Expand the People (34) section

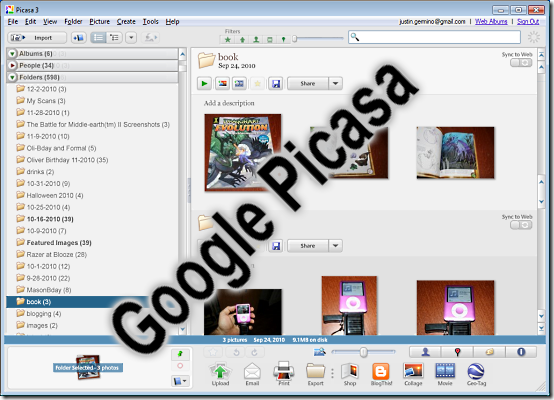(12, 65)
